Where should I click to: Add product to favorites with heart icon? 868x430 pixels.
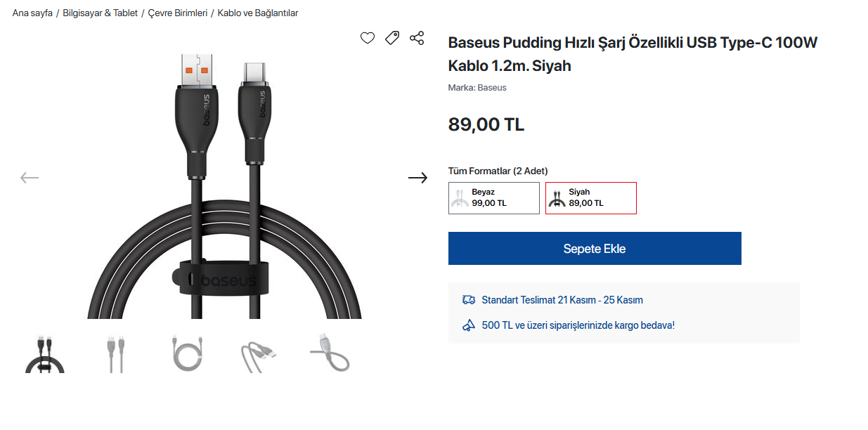pyautogui.click(x=368, y=38)
